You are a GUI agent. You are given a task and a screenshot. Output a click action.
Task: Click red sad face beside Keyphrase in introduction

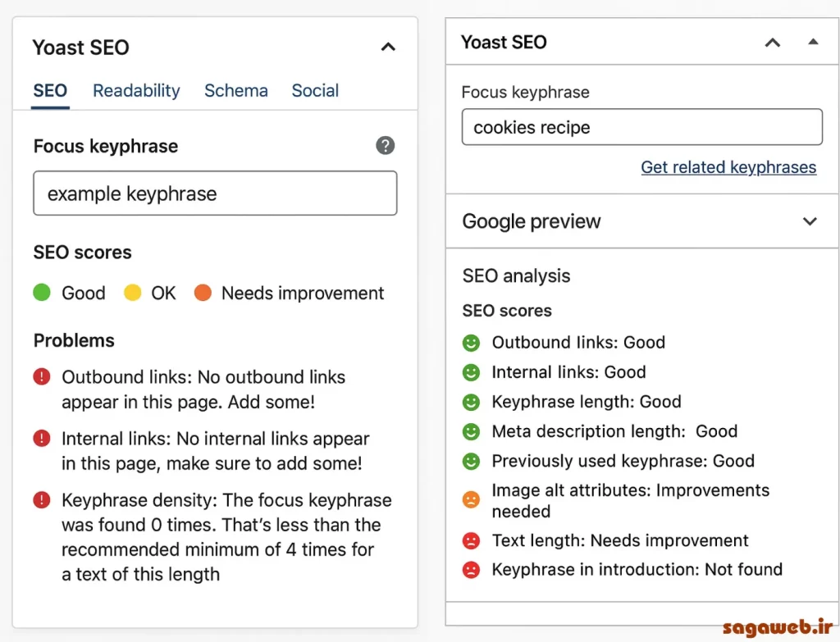pyautogui.click(x=471, y=570)
